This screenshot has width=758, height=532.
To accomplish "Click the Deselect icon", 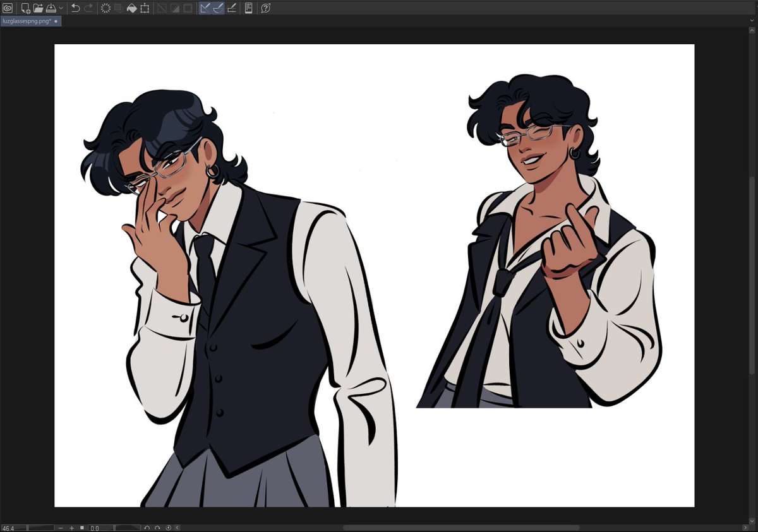I will [x=162, y=8].
